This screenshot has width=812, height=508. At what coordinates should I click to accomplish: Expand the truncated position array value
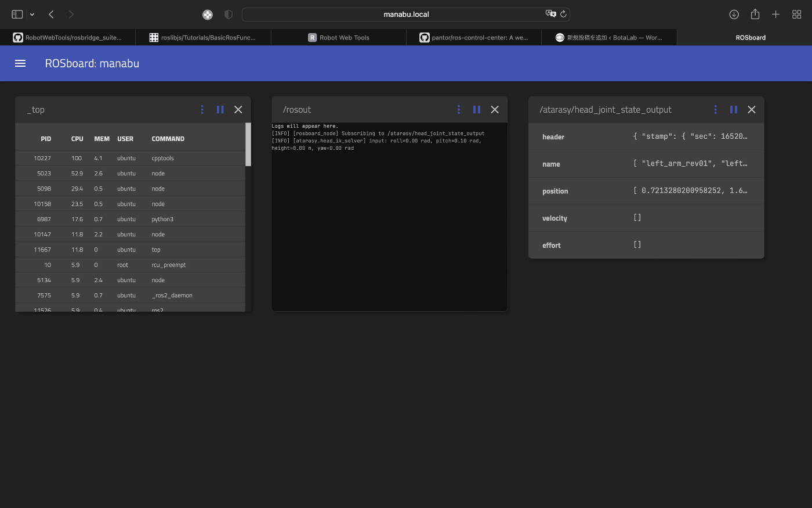(x=690, y=191)
